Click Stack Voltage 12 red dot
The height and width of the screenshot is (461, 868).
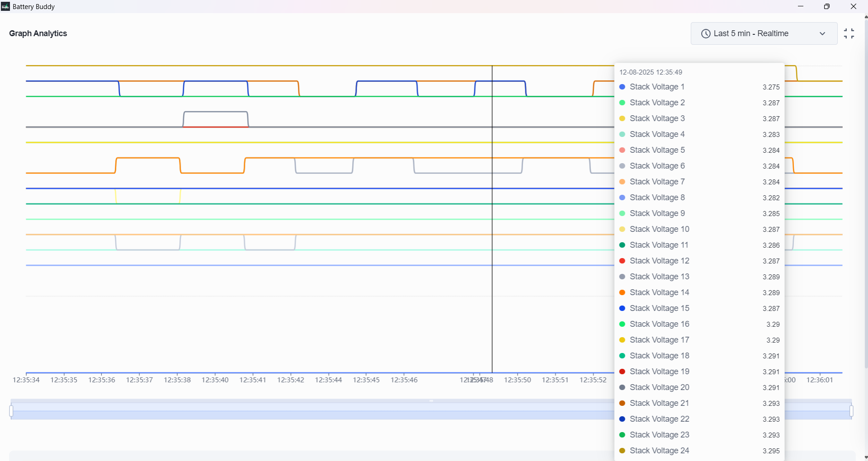(622, 261)
